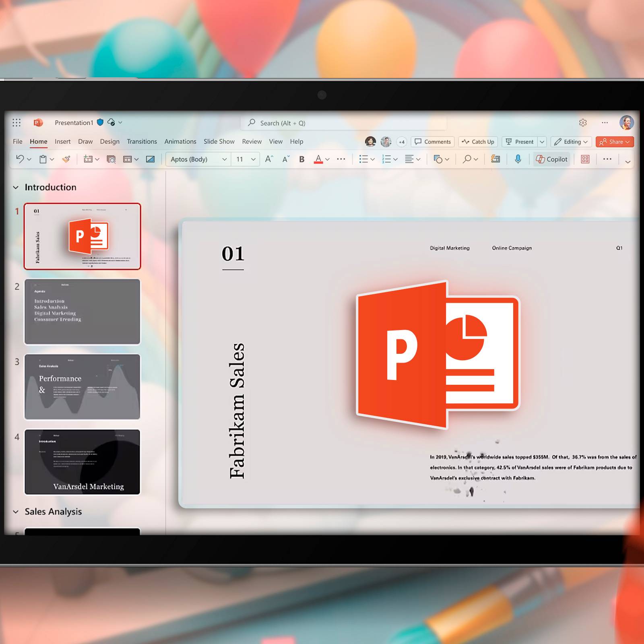
Task: Click the "Fabrikam Sales" vertical title on the slide
Action: click(237, 411)
